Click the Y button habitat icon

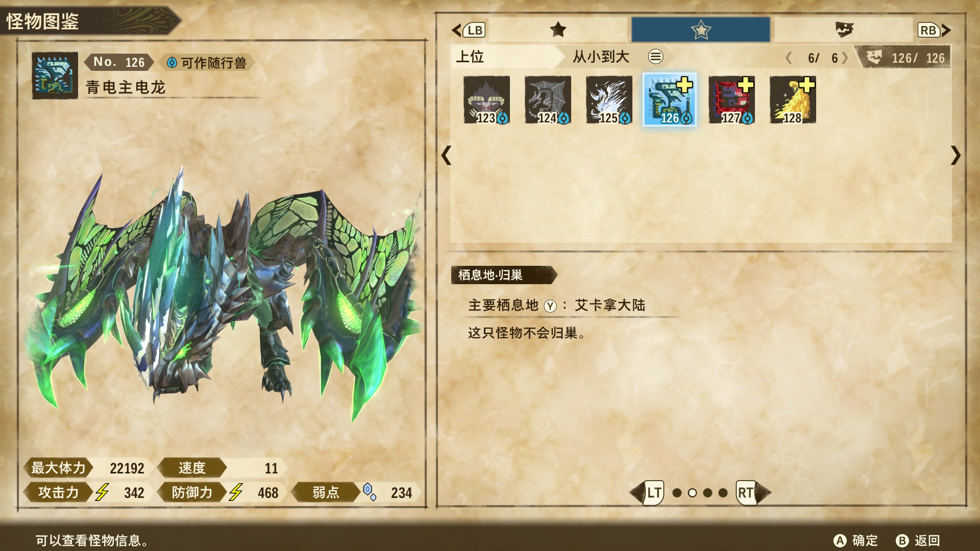coord(550,306)
